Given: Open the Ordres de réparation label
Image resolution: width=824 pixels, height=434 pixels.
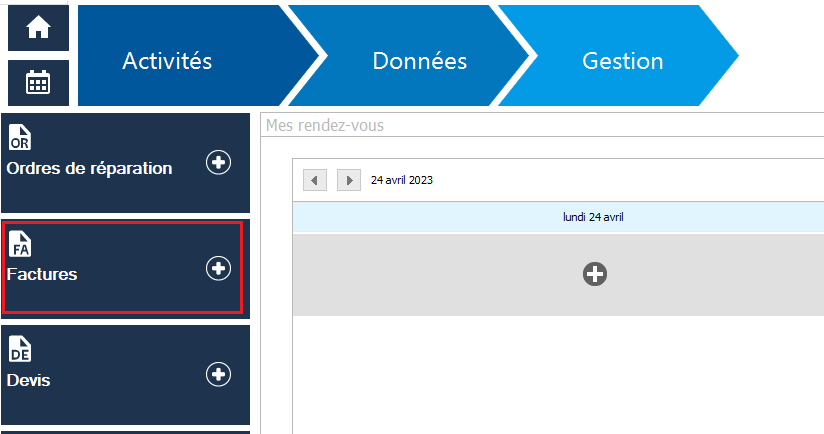Looking at the screenshot, I should coord(89,168).
